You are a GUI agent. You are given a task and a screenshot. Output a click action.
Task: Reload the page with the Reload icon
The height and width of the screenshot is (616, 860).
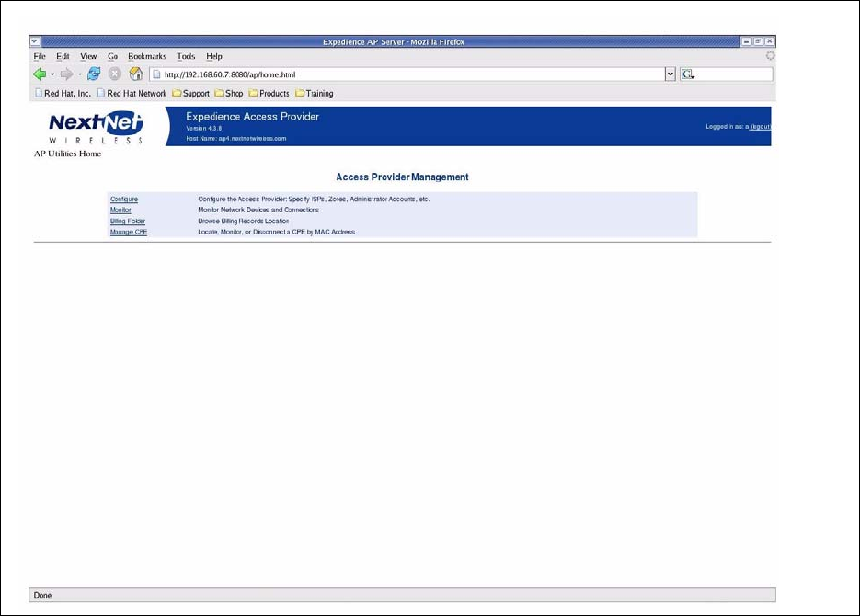[95, 74]
